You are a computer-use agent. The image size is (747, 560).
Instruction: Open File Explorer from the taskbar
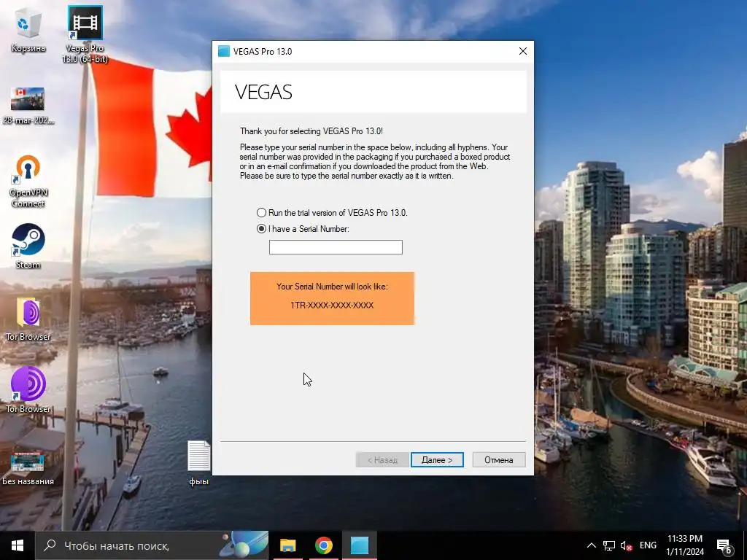click(287, 545)
